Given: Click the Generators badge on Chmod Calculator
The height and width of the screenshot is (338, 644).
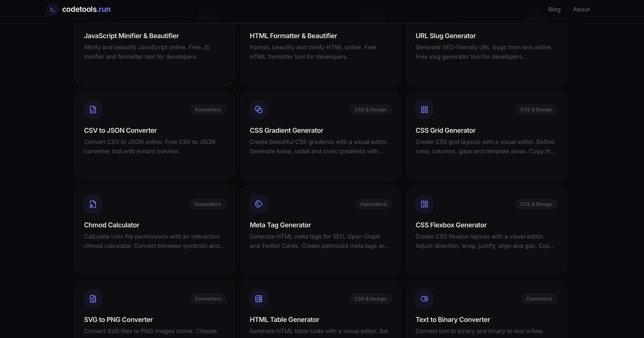Looking at the screenshot, I should click(x=207, y=204).
